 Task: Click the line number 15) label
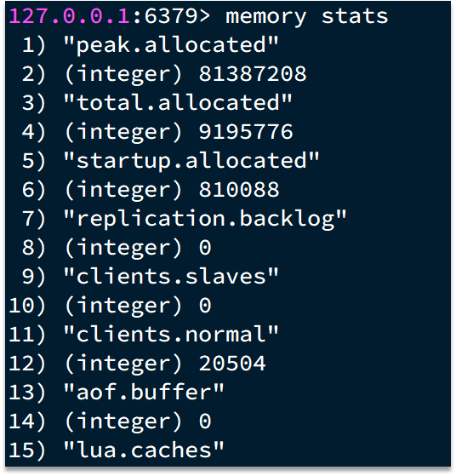point(27,450)
